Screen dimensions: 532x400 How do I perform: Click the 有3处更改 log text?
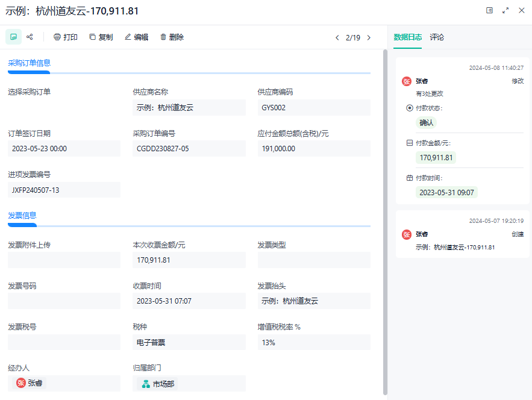pyautogui.click(x=430, y=93)
